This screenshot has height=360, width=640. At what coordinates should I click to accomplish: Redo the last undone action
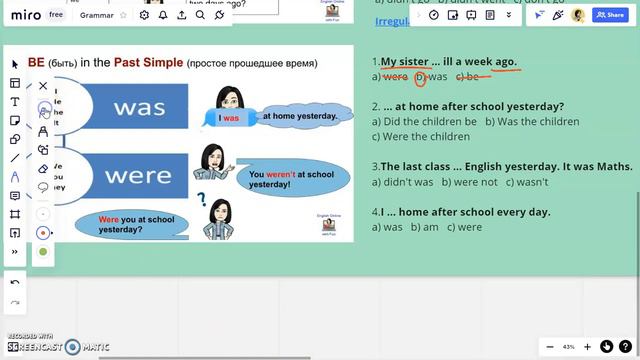(x=15, y=302)
